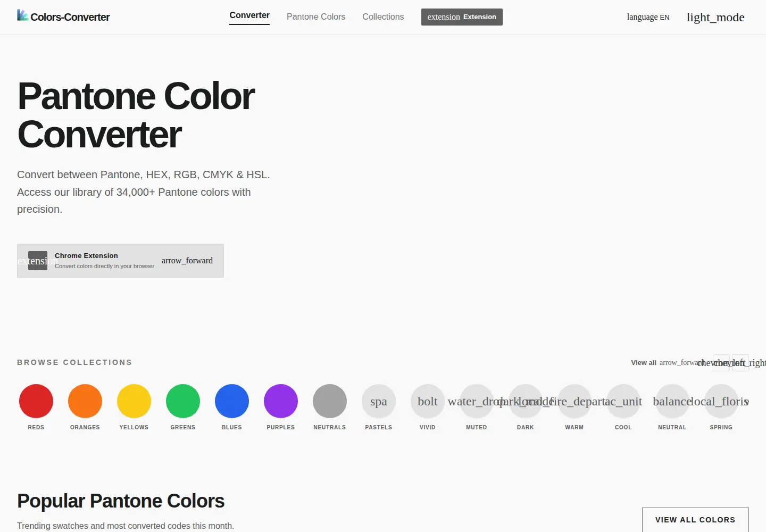Select the Blues collection swatch

(232, 401)
